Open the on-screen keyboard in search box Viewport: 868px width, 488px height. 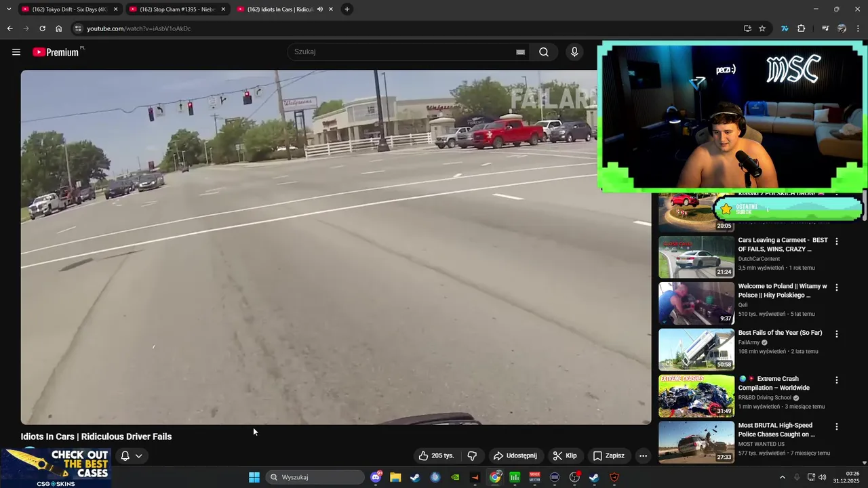pyautogui.click(x=520, y=52)
